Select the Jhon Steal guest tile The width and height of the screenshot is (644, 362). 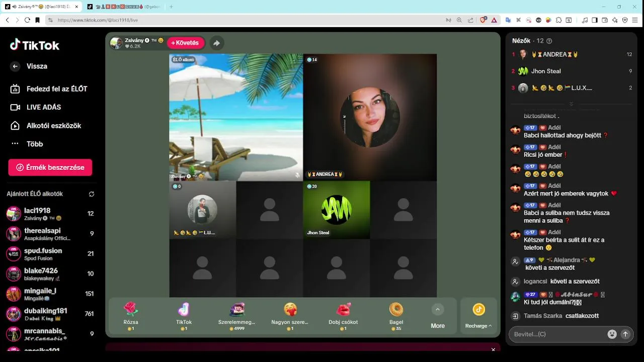[x=337, y=210]
